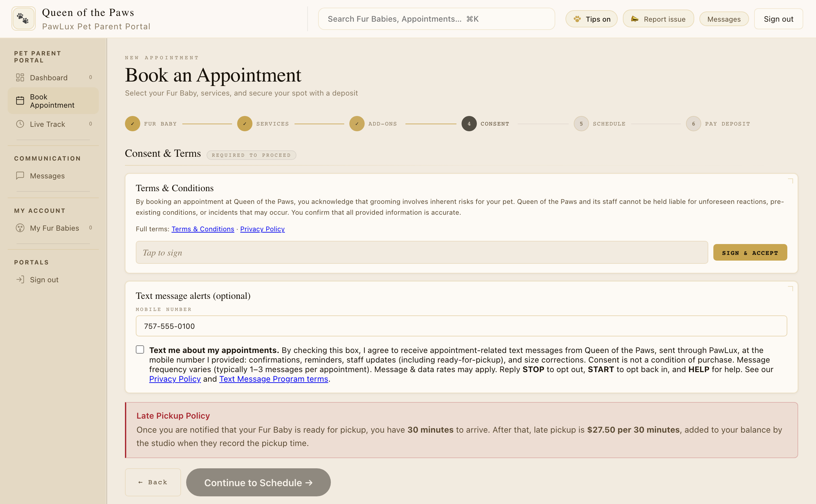Open the Text Message Program terms link
Image resolution: width=816 pixels, height=504 pixels.
(273, 379)
